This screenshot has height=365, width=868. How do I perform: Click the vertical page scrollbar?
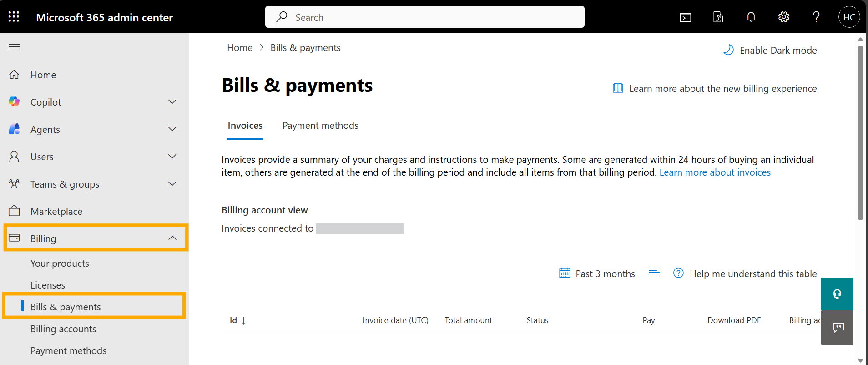pos(860,133)
